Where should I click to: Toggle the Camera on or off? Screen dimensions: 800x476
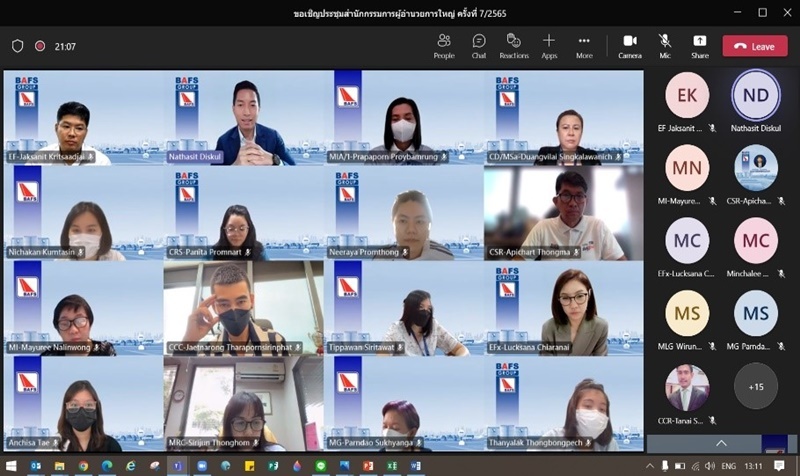pyautogui.click(x=630, y=45)
